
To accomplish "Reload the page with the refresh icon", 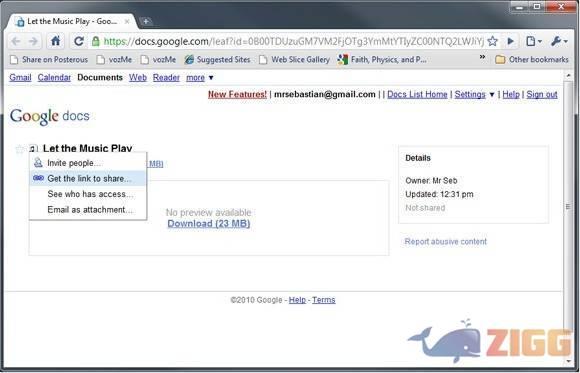I will pos(78,41).
